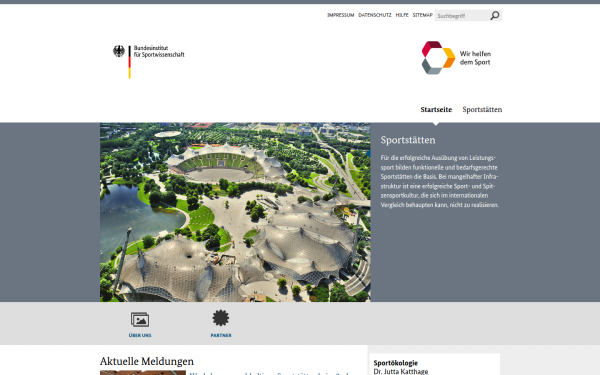Open the Über uns picture icon
The image size is (600, 375).
(x=140, y=320)
